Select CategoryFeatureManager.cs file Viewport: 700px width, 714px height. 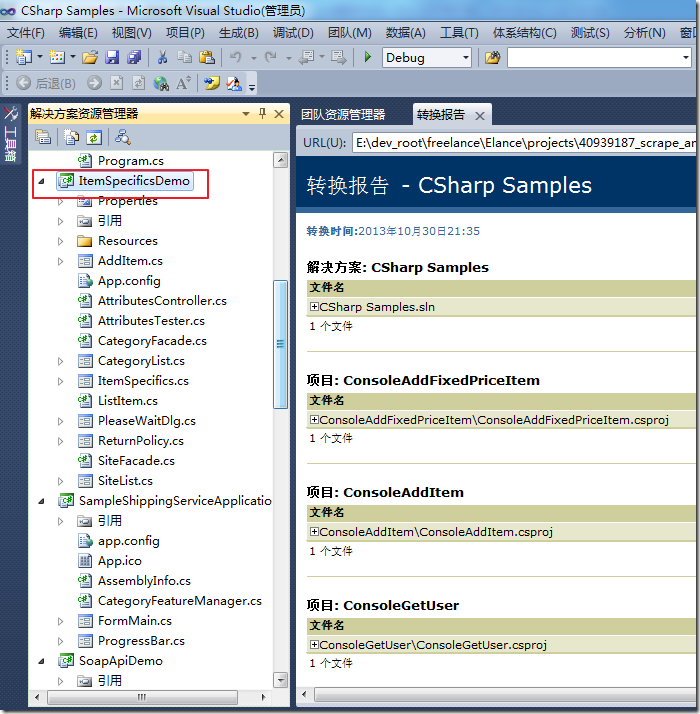[x=180, y=601]
